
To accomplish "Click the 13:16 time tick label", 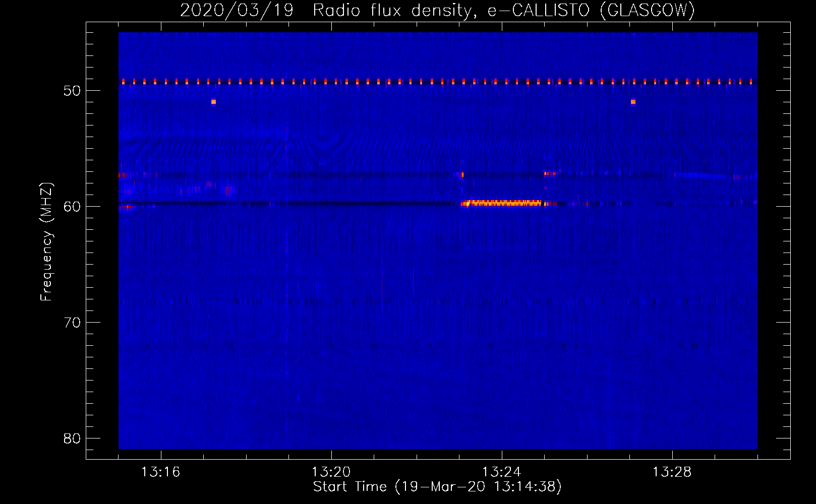I will pyautogui.click(x=160, y=472).
